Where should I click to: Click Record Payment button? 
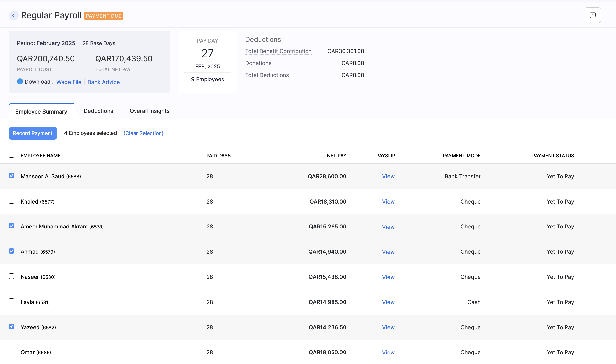point(33,133)
